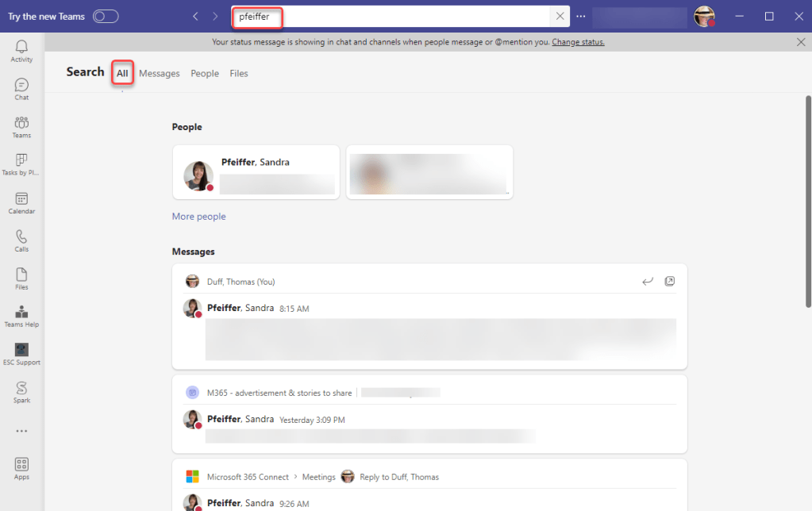
Task: Clear the search box text
Action: (x=560, y=17)
